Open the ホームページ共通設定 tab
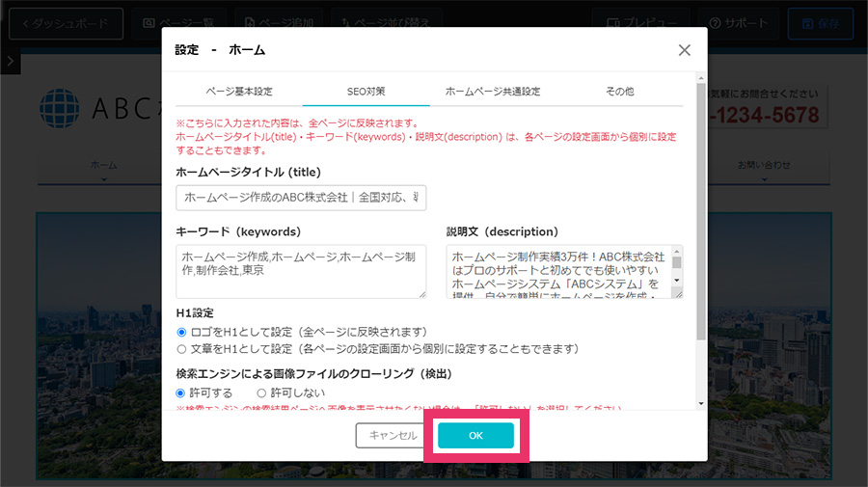Viewport: 868px width, 487px height. click(493, 92)
